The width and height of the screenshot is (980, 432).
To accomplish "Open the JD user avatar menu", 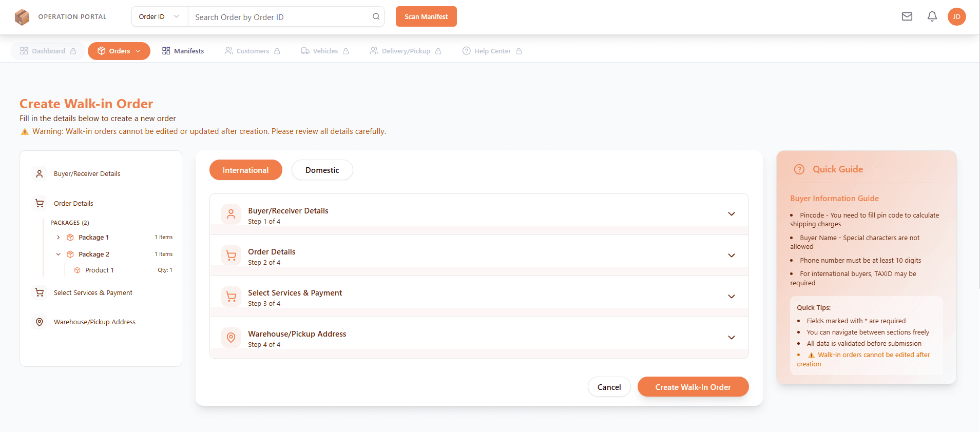I will click(x=957, y=16).
